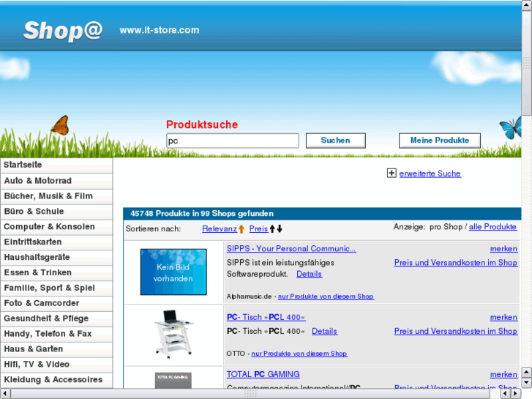532x399 pixels.
Task: Open Gesundheit & Pflege category
Action: click(x=56, y=318)
